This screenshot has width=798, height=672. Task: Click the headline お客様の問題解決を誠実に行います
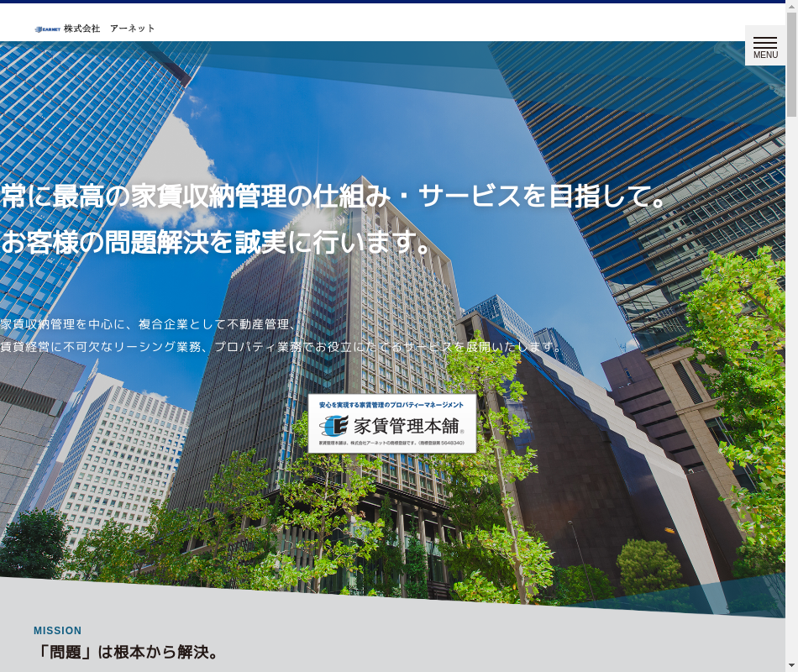pyautogui.click(x=216, y=242)
